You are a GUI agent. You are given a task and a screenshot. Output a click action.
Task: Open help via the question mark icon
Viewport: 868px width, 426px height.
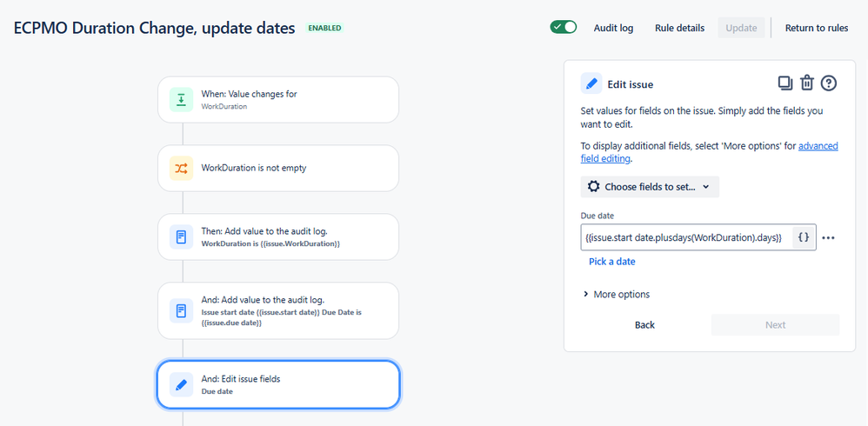pos(828,83)
